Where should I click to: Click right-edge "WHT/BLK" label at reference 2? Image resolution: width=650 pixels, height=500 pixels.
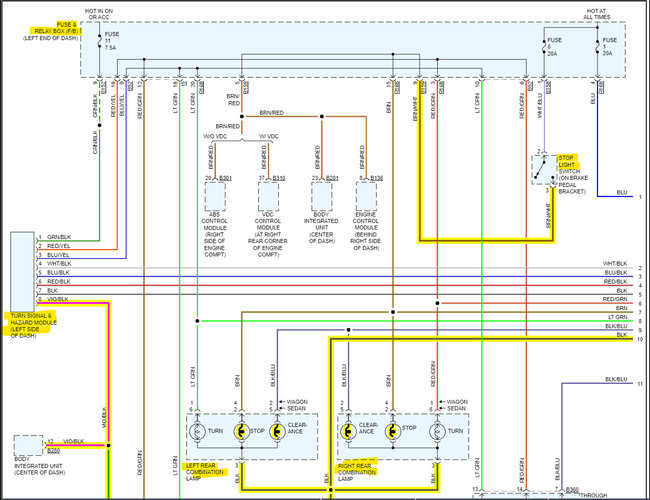pyautogui.click(x=615, y=264)
